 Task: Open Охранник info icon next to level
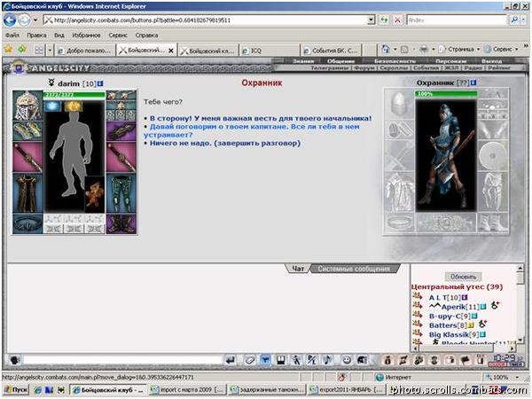click(473, 82)
